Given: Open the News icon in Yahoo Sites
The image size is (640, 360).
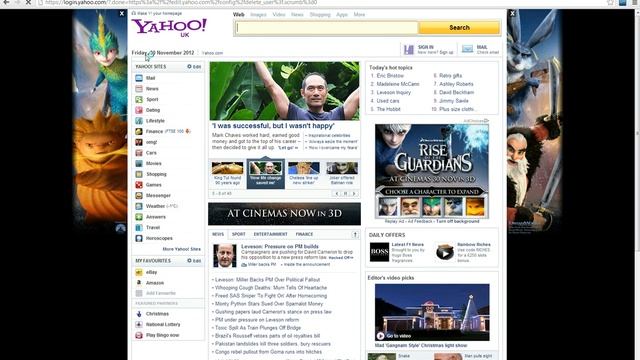Looking at the screenshot, I should tap(139, 89).
